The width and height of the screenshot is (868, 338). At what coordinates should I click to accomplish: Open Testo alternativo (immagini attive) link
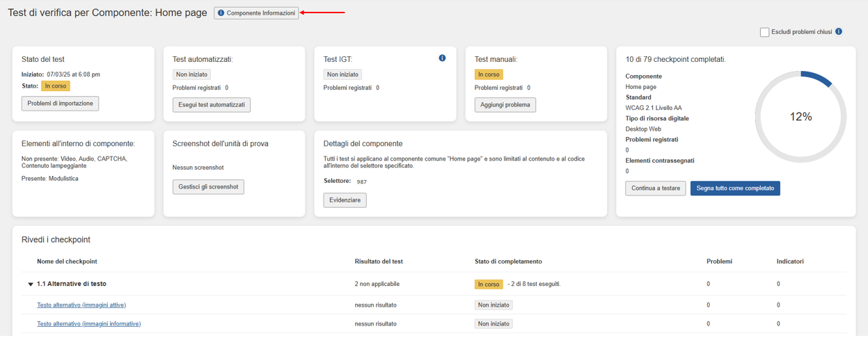coord(81,305)
